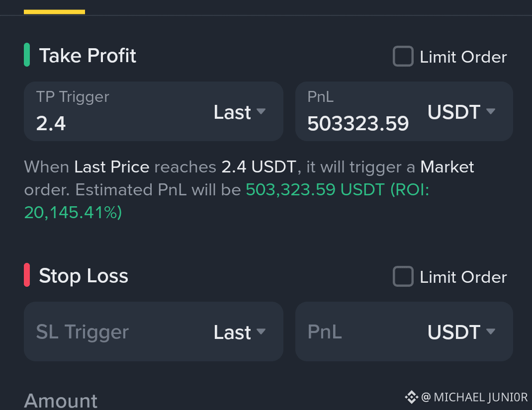The height and width of the screenshot is (410, 532).
Task: Enable Limit Order for Stop Loss
Action: (403, 276)
